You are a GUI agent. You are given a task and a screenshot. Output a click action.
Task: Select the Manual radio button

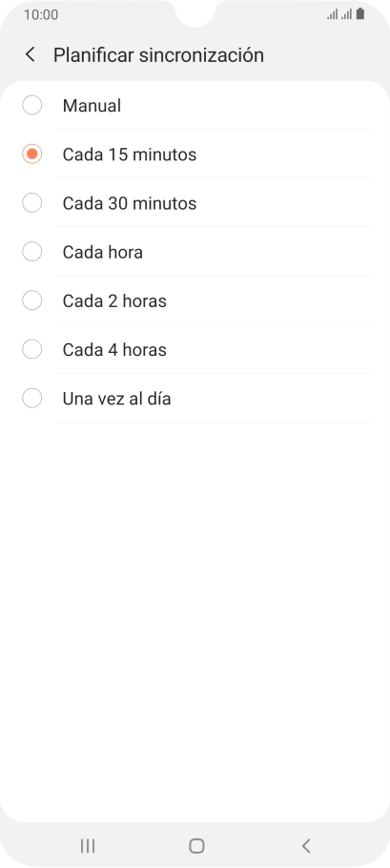[x=32, y=105]
